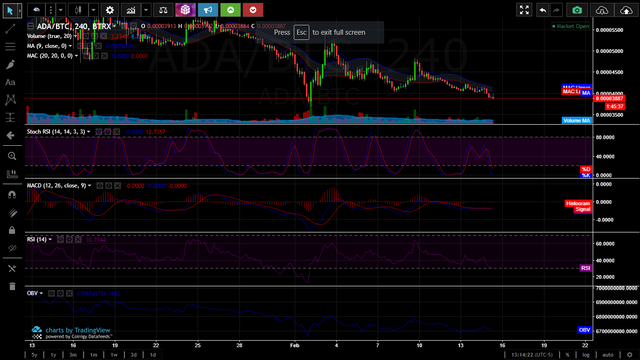This screenshot has width=640, height=360.
Task: Set chart range to 1m
Action: 93,355
